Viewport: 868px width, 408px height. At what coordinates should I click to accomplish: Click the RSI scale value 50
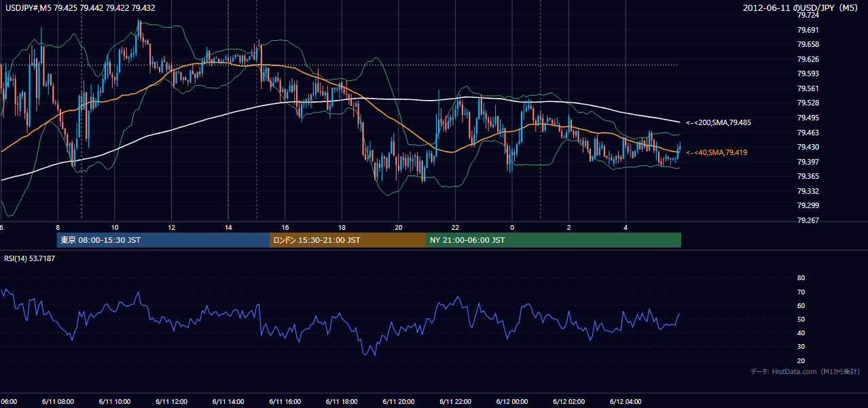pyautogui.click(x=801, y=319)
